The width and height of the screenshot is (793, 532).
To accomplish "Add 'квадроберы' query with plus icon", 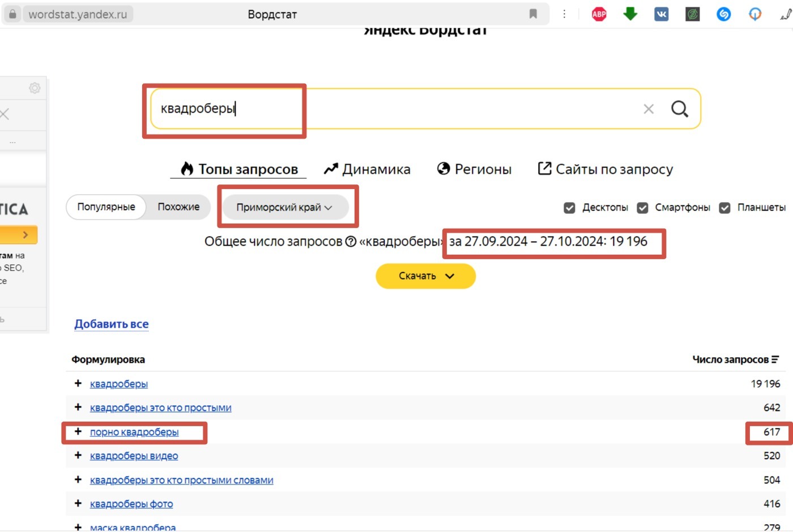I will [78, 384].
